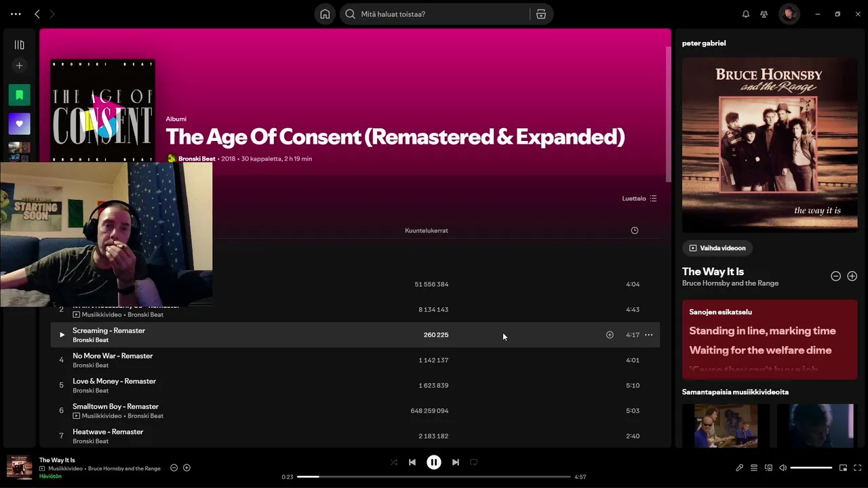Go forward with the right arrow

click(x=52, y=14)
